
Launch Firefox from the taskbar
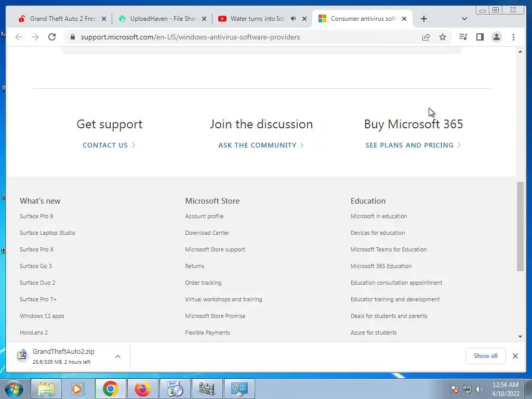click(142, 389)
